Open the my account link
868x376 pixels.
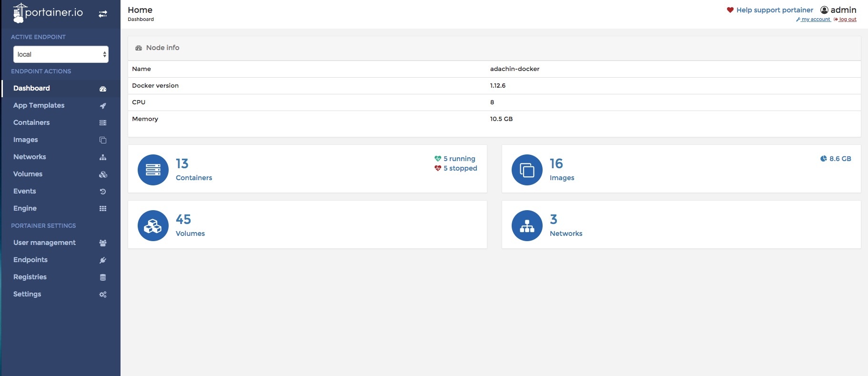point(815,20)
